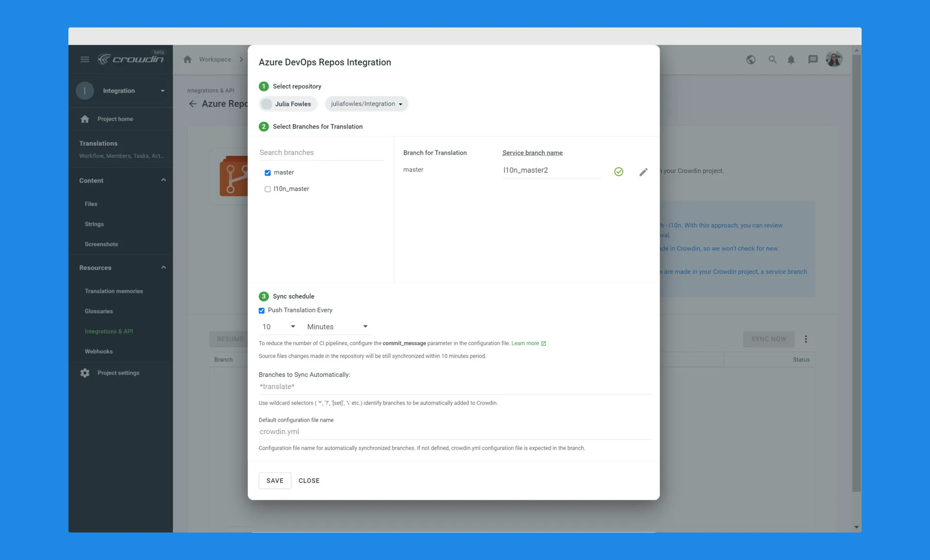Screen dimensions: 930x560
Task: Focus the Search branches field
Action: pos(322,152)
